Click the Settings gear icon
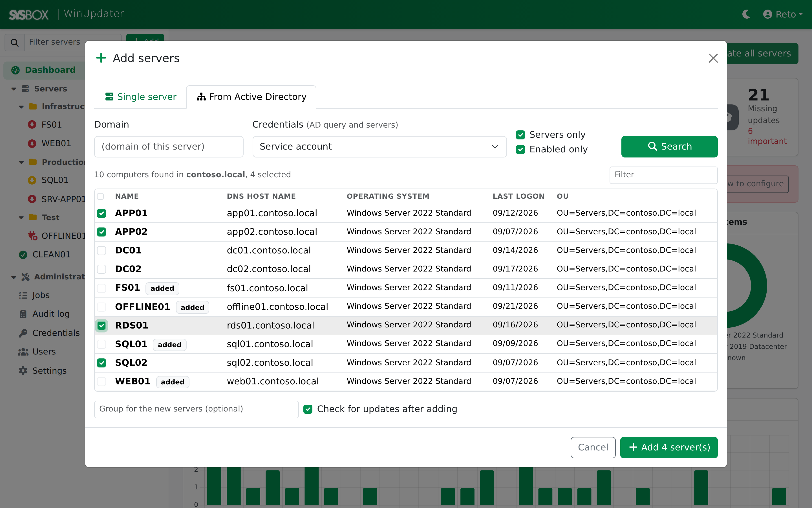The width and height of the screenshot is (812, 508). pos(23,371)
